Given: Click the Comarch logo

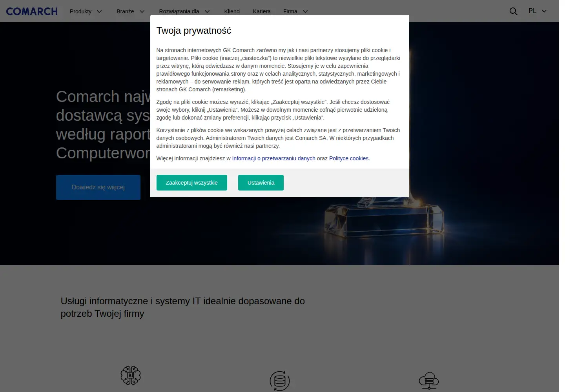Looking at the screenshot, I should click(x=32, y=11).
